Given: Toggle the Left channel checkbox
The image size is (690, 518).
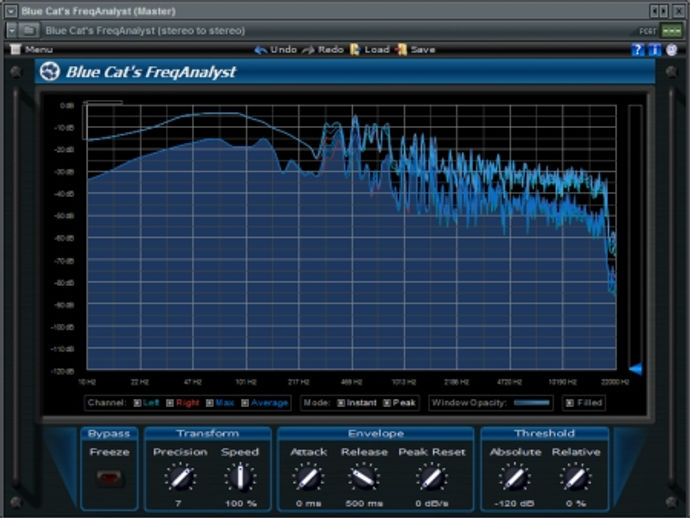Looking at the screenshot, I should click(137, 403).
